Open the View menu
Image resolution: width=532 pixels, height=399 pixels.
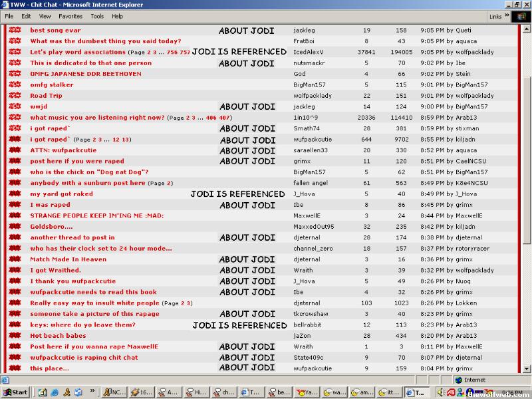tap(45, 16)
